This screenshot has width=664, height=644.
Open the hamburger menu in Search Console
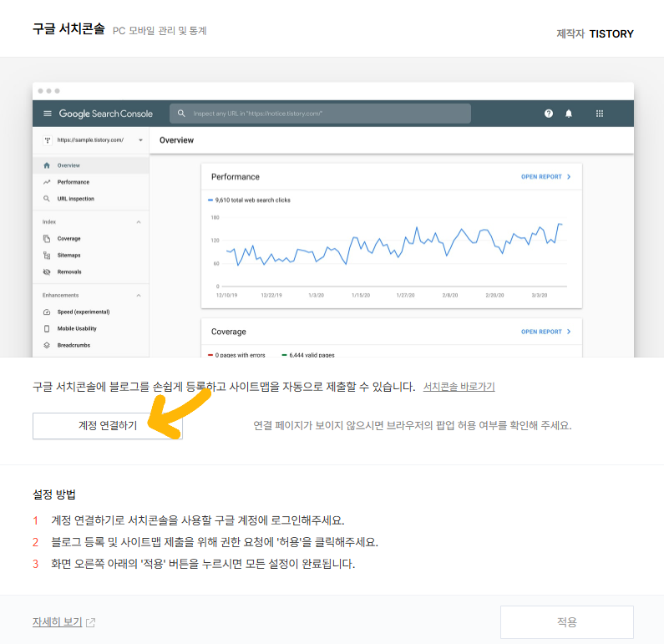tap(48, 114)
